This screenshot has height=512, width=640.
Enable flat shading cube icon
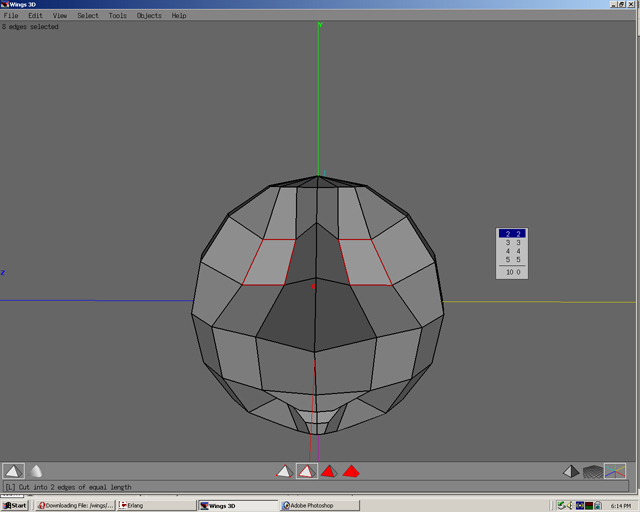point(13,471)
